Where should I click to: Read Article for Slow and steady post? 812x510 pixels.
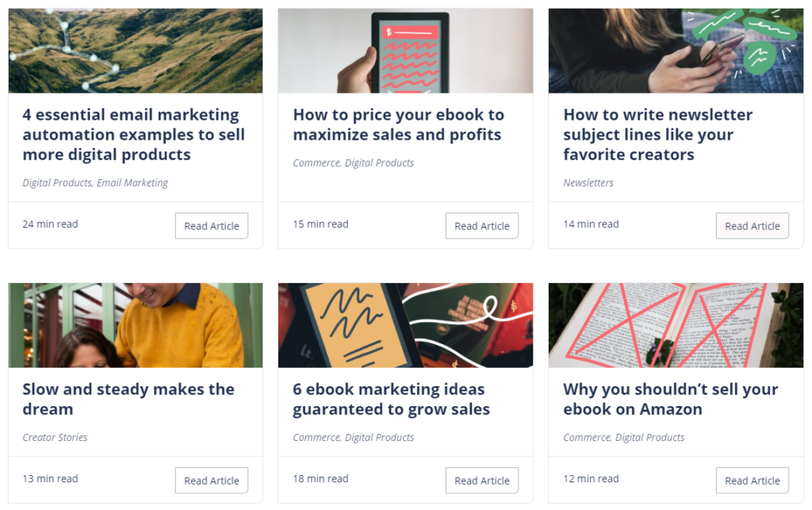(211, 481)
